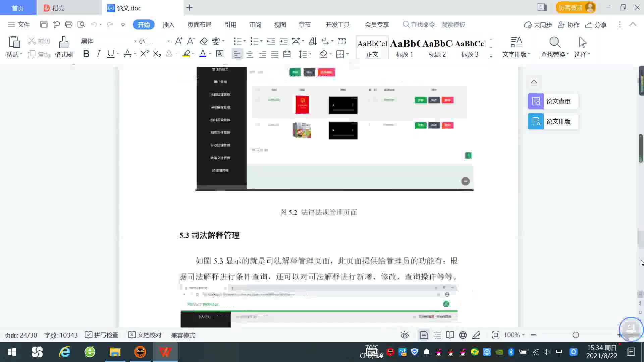This screenshot has height=362, width=644.
Task: Open File Explorer from the taskbar
Action: [115, 352]
